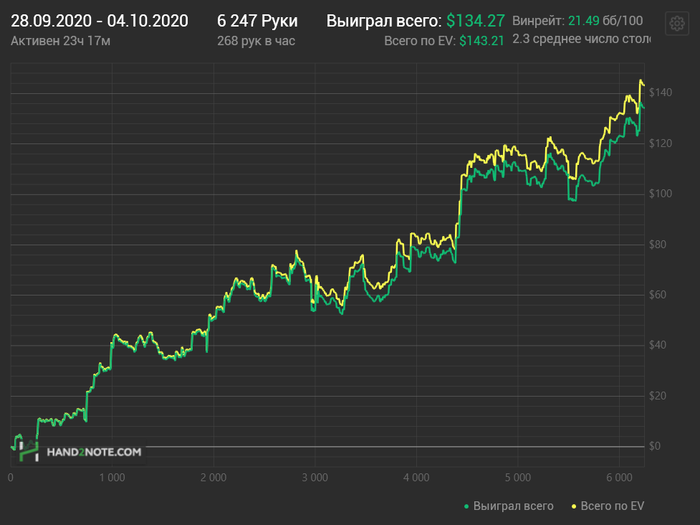
Task: Click the 5 000 x-axis label
Action: 518,478
